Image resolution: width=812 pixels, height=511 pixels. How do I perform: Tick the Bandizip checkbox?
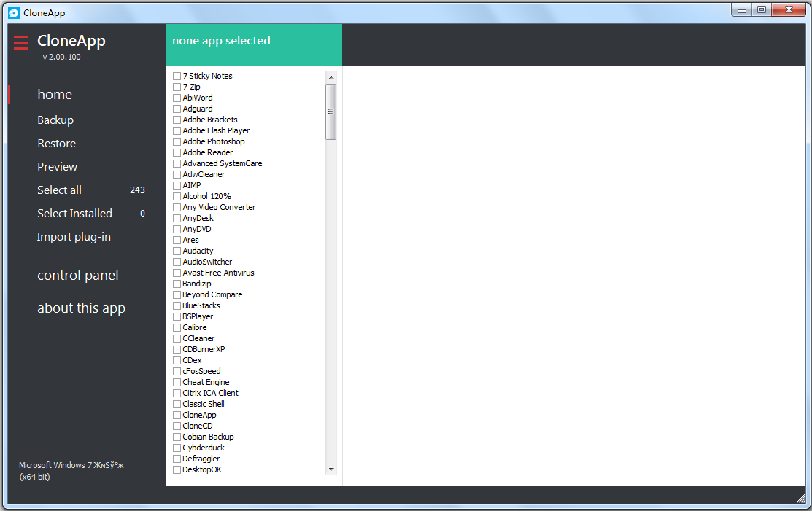[177, 284]
